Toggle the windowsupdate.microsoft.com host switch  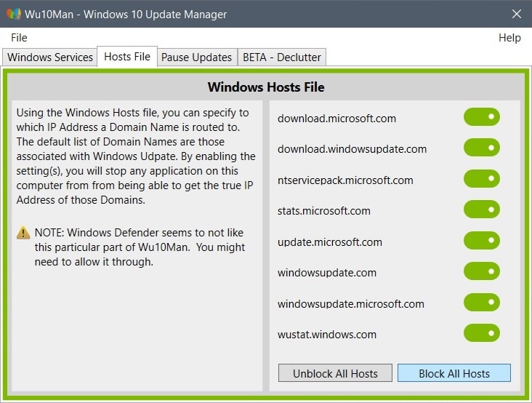(x=481, y=302)
